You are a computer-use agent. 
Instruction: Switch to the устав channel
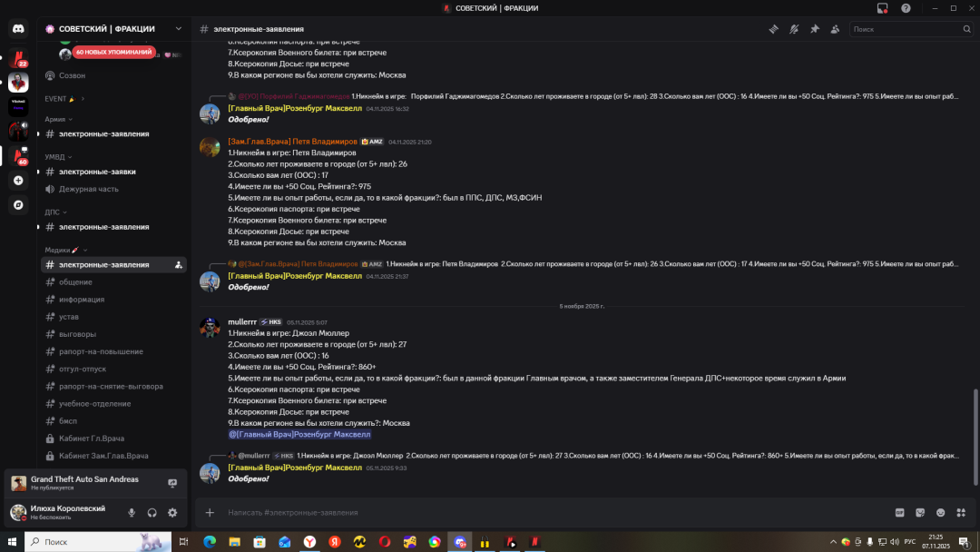tap(69, 317)
